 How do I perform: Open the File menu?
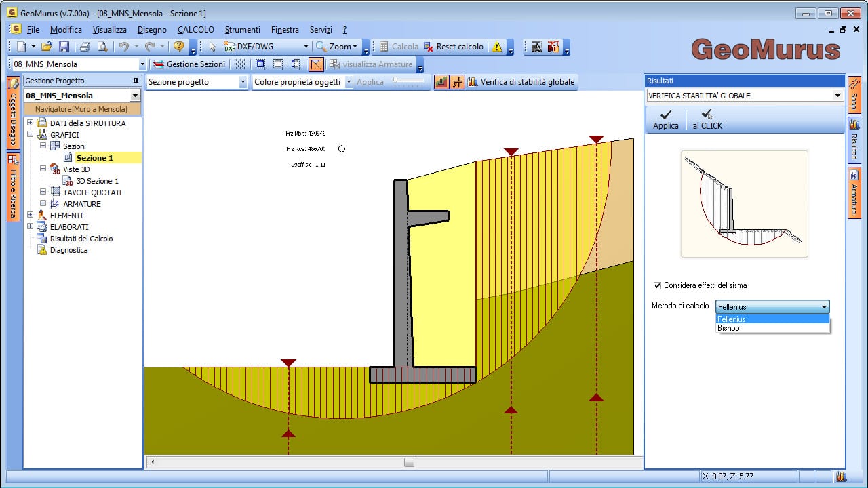(33, 30)
